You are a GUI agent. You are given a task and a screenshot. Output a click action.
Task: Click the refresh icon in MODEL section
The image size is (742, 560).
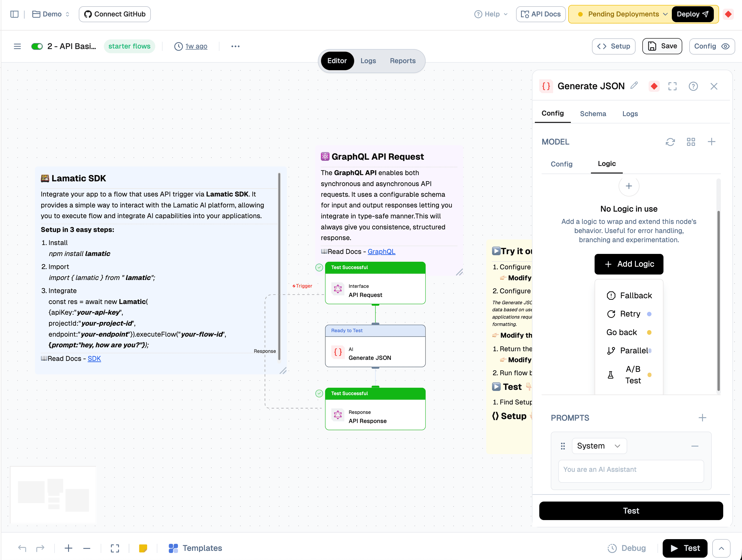(x=670, y=142)
